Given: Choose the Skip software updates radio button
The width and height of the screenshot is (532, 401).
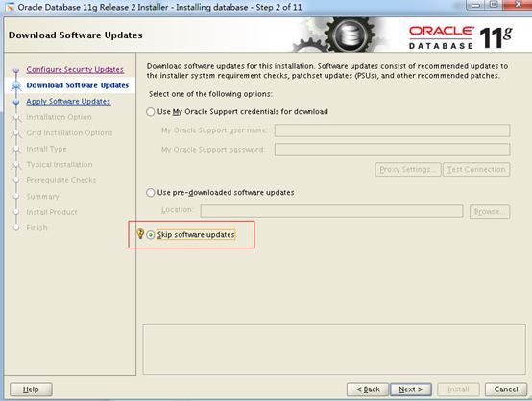Looking at the screenshot, I should point(151,235).
